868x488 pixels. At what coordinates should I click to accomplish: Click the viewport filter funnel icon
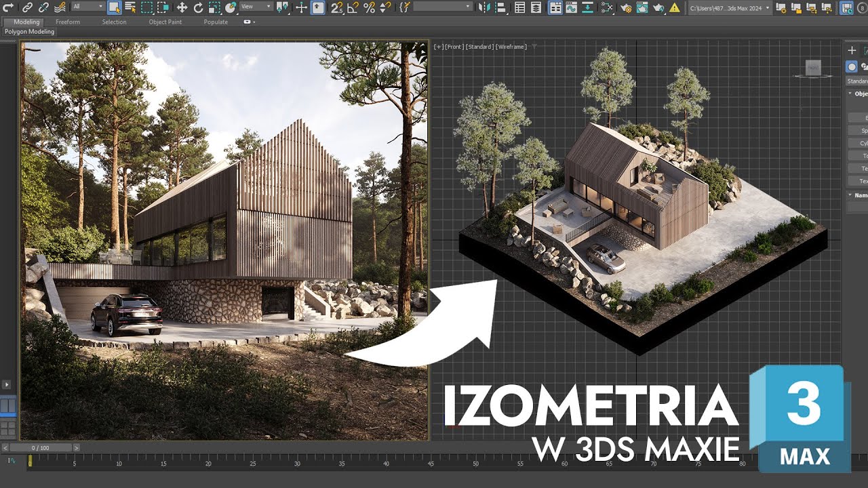(534, 47)
